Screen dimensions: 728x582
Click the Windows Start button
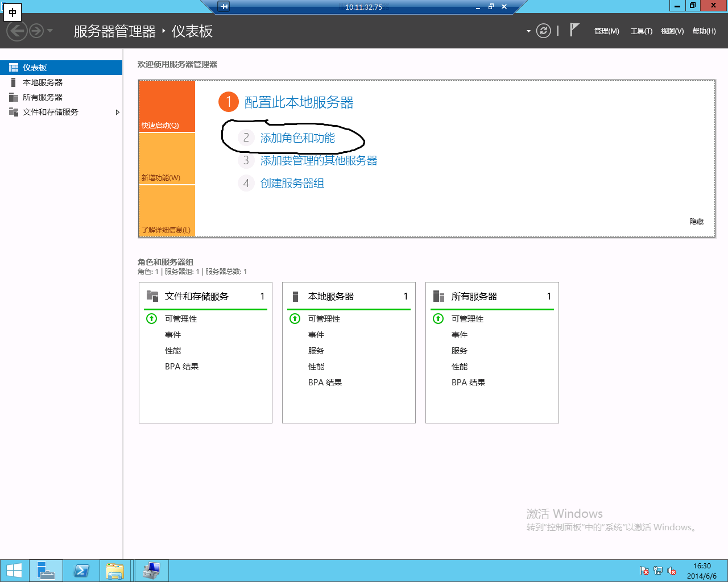tap(14, 571)
